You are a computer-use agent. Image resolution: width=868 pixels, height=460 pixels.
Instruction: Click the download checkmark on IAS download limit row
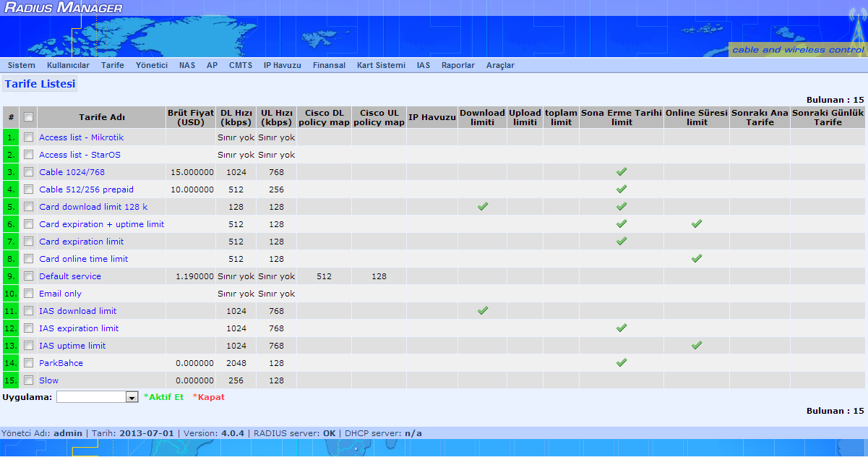(x=482, y=310)
